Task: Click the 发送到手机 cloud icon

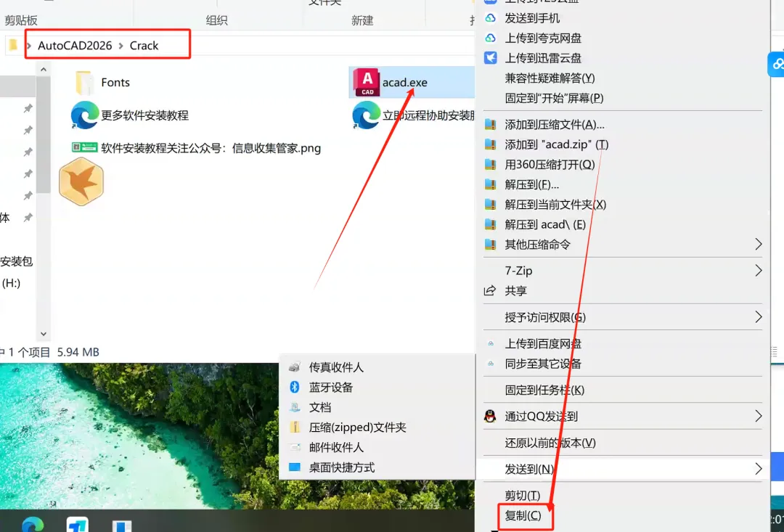Action: coord(491,18)
